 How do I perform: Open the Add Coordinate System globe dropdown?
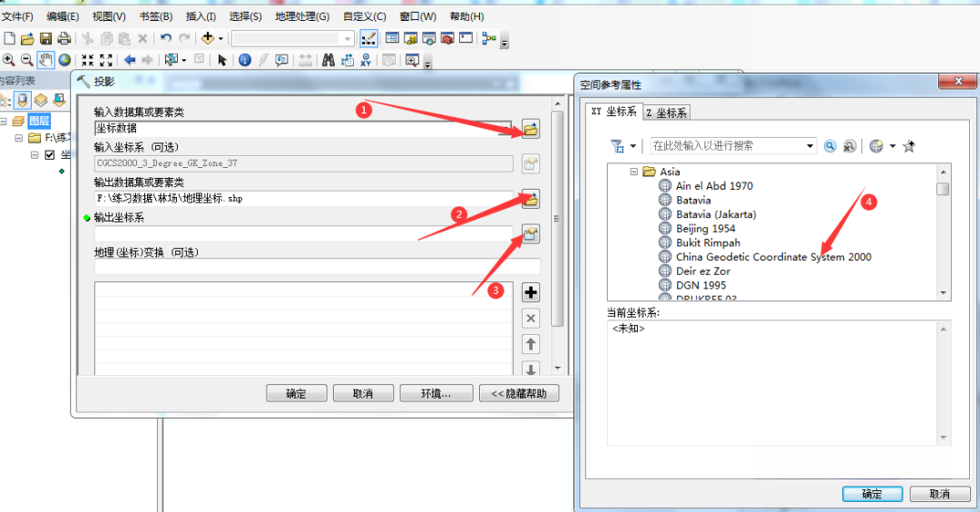[893, 146]
